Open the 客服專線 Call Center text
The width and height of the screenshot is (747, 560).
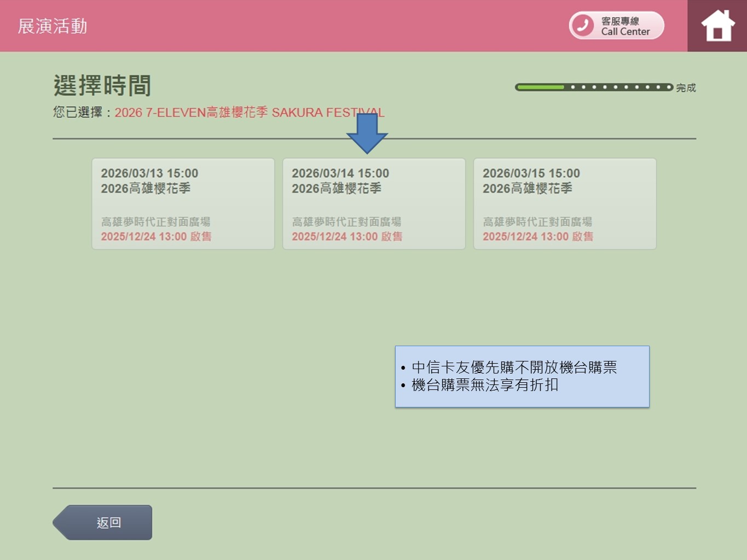click(626, 26)
